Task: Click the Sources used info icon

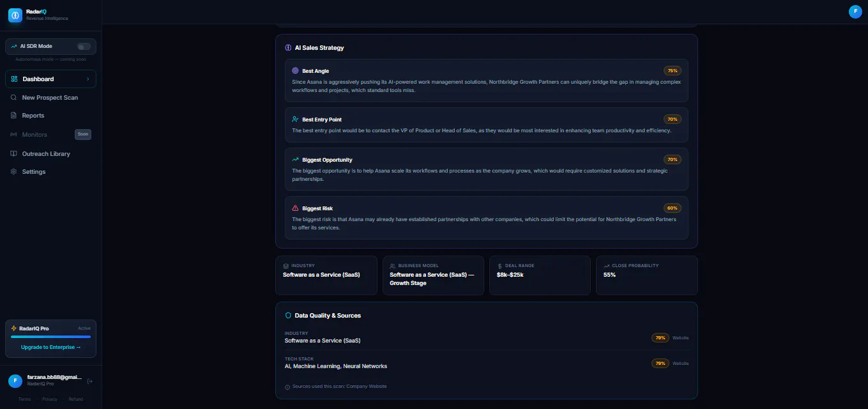Action: click(x=287, y=387)
